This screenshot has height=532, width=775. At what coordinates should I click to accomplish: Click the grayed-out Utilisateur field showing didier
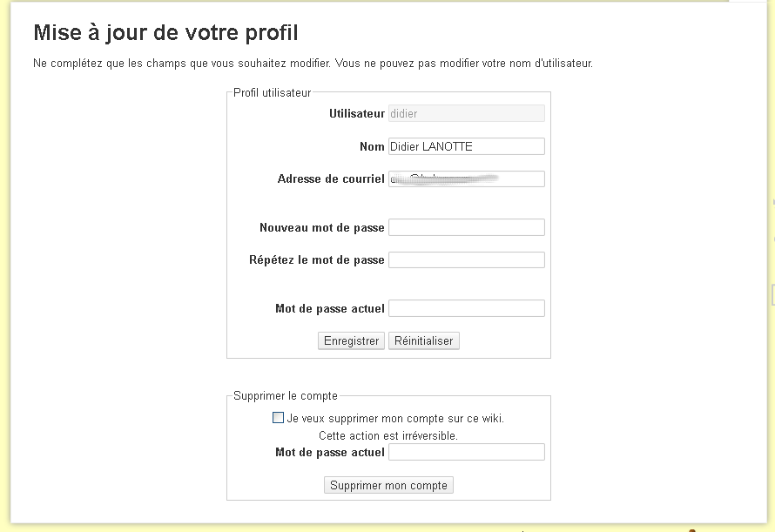click(467, 112)
